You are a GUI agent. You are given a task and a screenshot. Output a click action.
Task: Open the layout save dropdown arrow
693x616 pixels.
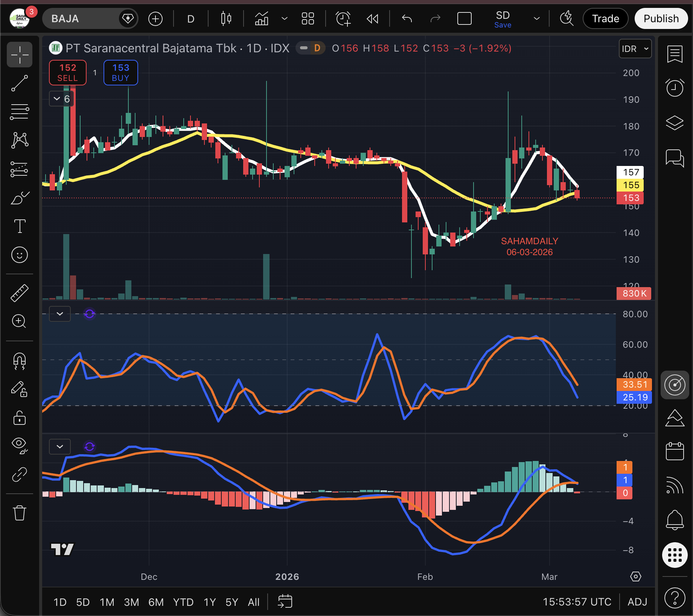coord(537,18)
